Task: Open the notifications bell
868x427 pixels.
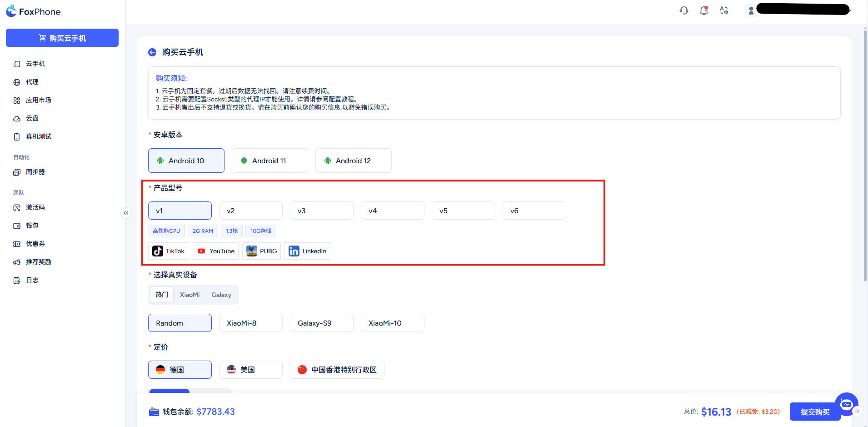Action: [x=704, y=10]
